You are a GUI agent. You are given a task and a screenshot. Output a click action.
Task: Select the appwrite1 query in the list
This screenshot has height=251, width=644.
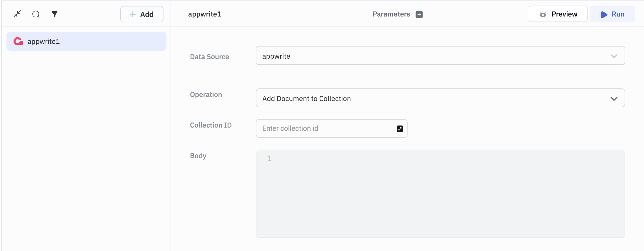coord(86,42)
